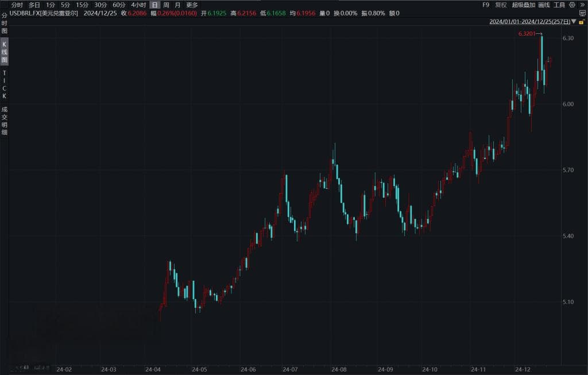Click the 2024/12/25 date in header
Image resolution: width=588 pixels, height=375 pixels.
coord(100,13)
